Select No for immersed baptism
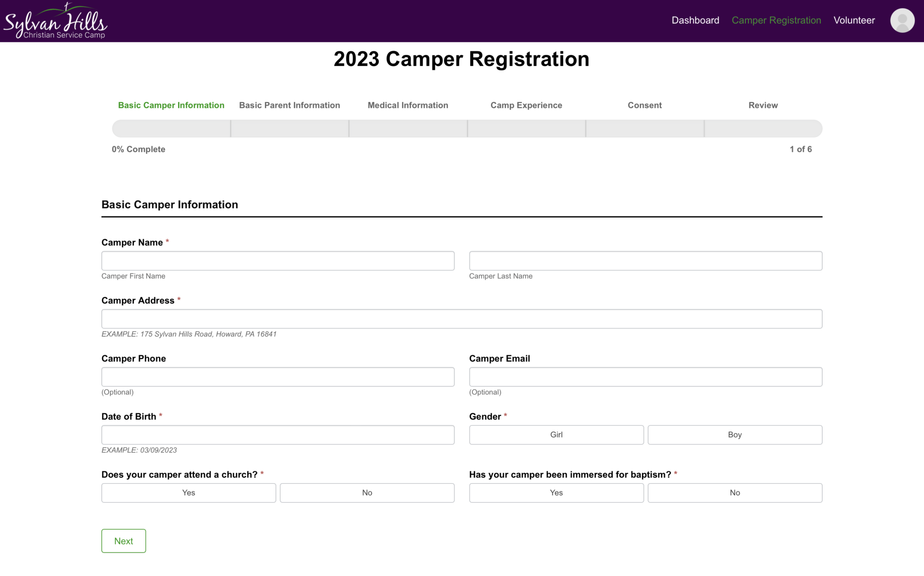This screenshot has height=576, width=924. (x=735, y=493)
